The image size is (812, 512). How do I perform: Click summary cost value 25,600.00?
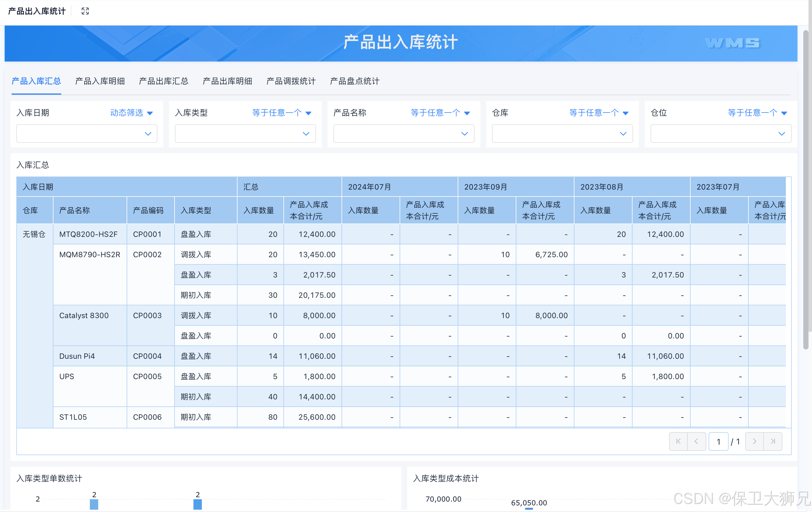317,417
